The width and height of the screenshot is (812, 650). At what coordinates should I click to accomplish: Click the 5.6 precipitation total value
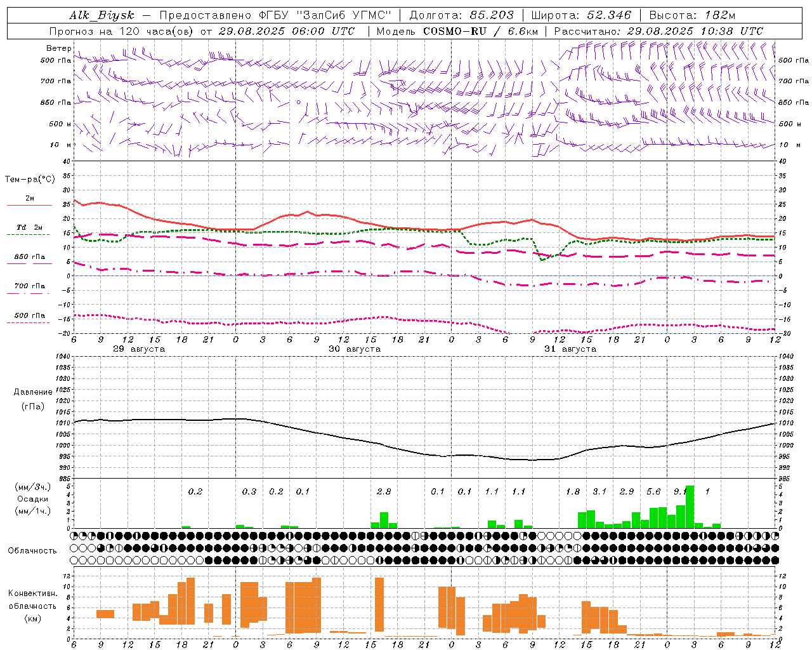point(653,492)
